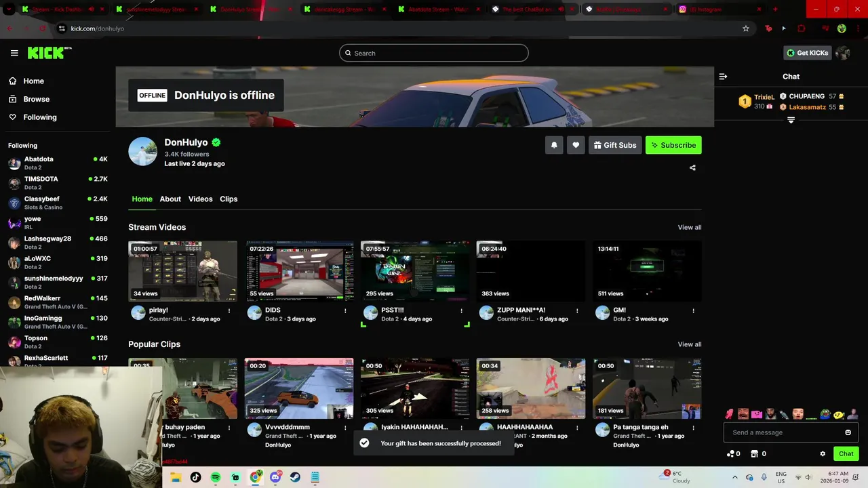
Task: Bookmark this page with star icon
Action: (746, 28)
